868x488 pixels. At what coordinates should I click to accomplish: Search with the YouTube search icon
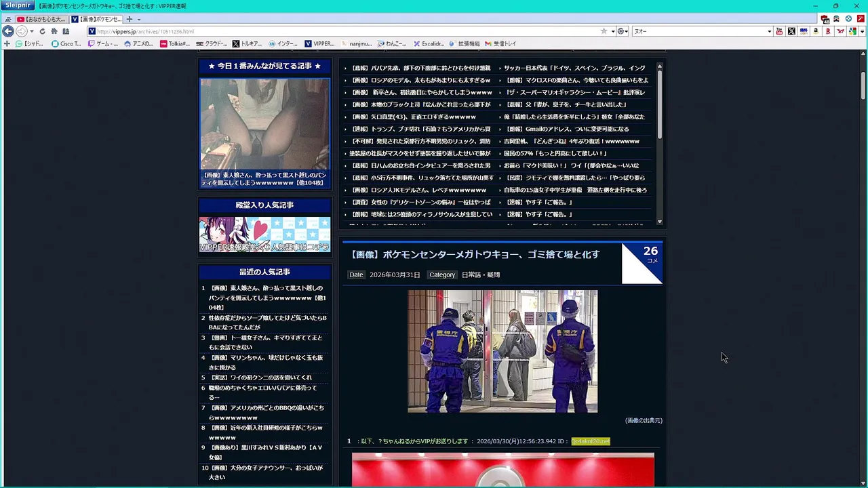pyautogui.click(x=779, y=31)
